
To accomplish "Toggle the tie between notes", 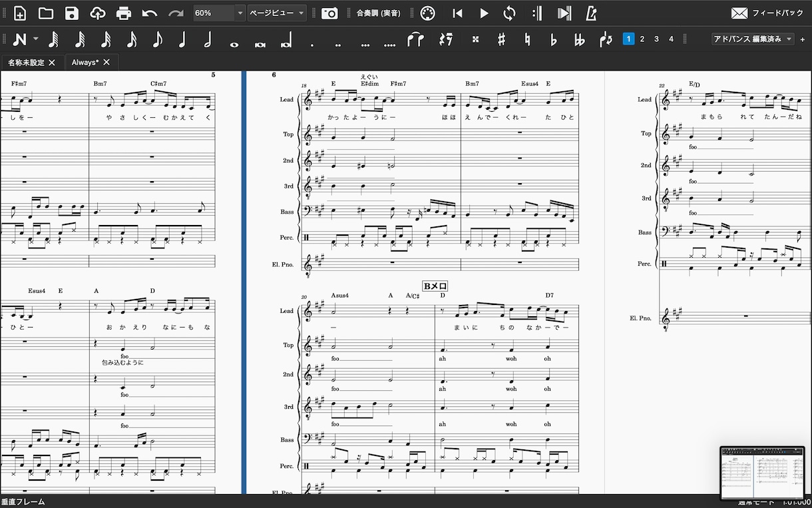I will click(415, 39).
